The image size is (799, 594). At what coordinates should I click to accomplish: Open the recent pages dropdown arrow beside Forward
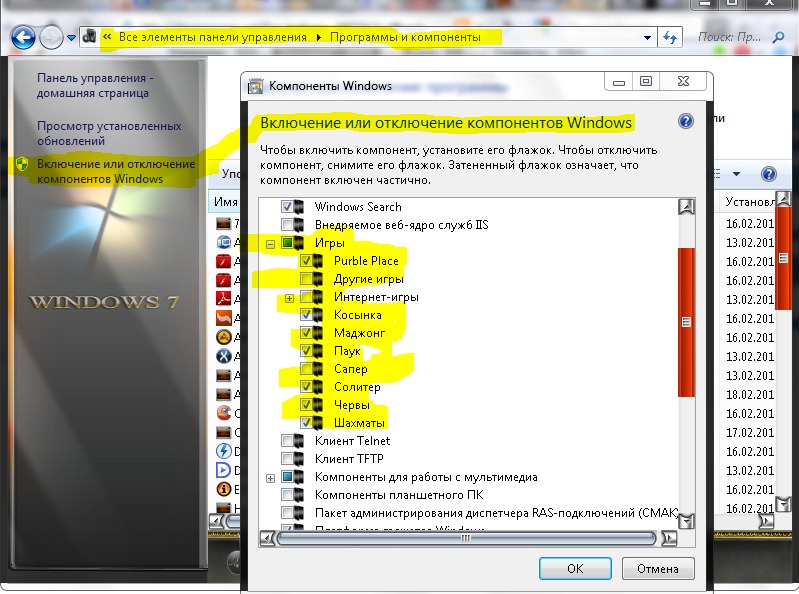[x=71, y=38]
